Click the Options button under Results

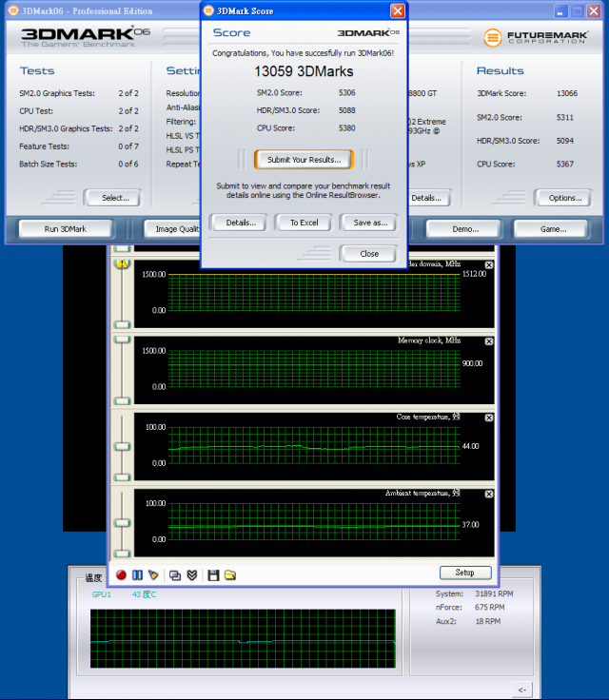pos(565,198)
